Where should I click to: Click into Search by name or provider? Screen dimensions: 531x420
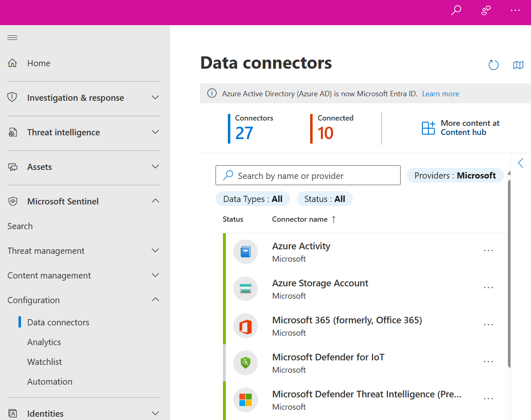308,175
